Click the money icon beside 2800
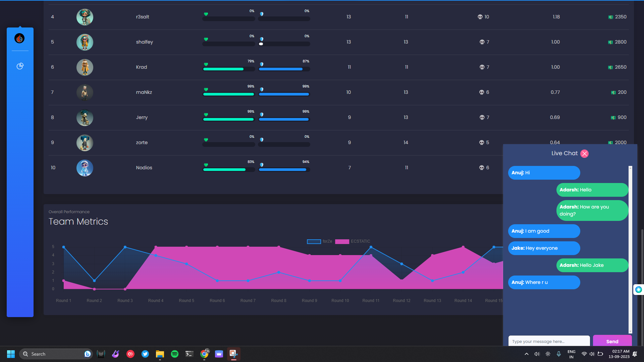Viewport: 644px width, 362px height. point(610,42)
